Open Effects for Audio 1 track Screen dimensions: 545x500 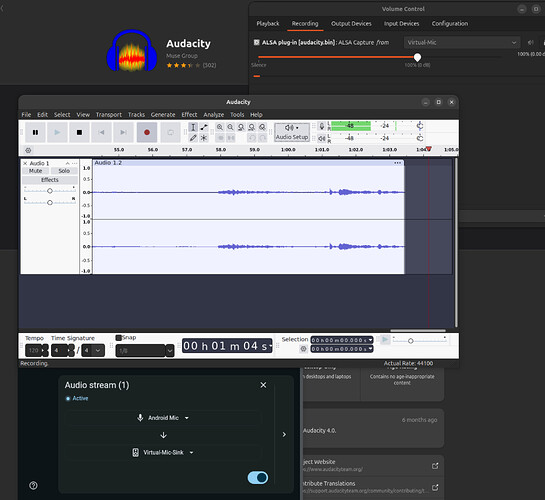point(50,180)
